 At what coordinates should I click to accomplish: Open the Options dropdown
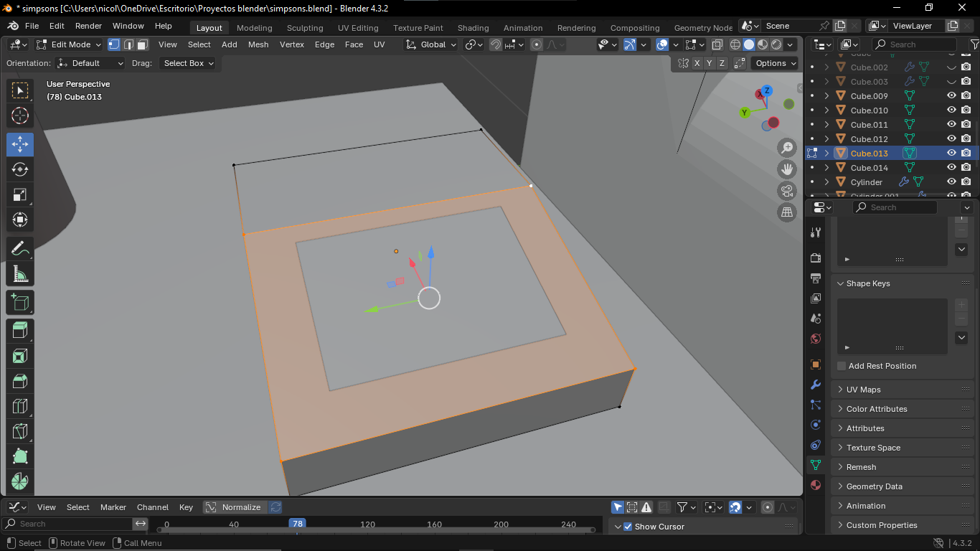click(776, 63)
